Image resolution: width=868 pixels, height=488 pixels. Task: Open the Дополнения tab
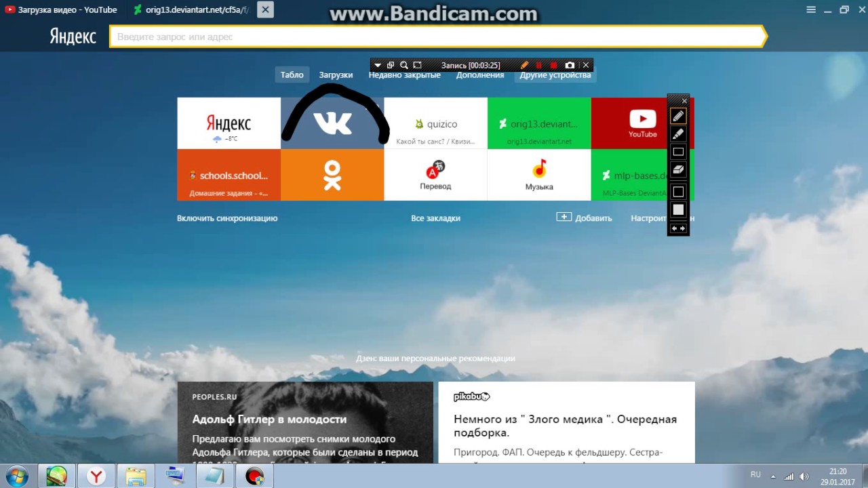tap(480, 75)
